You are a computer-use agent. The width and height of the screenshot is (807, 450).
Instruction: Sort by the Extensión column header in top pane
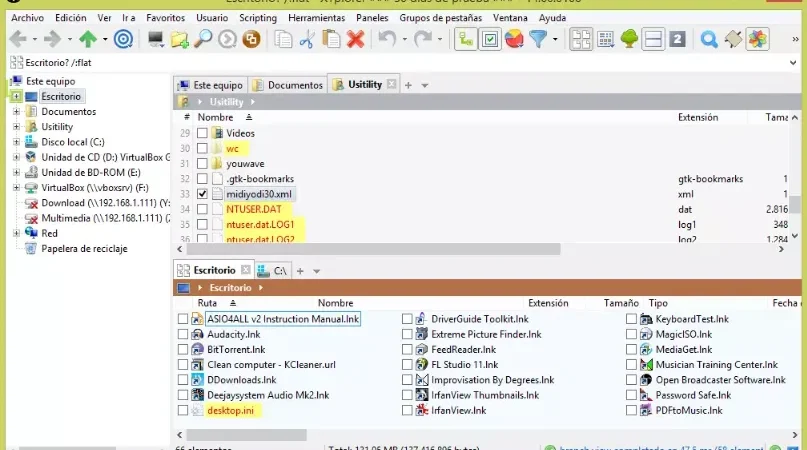[x=698, y=117]
